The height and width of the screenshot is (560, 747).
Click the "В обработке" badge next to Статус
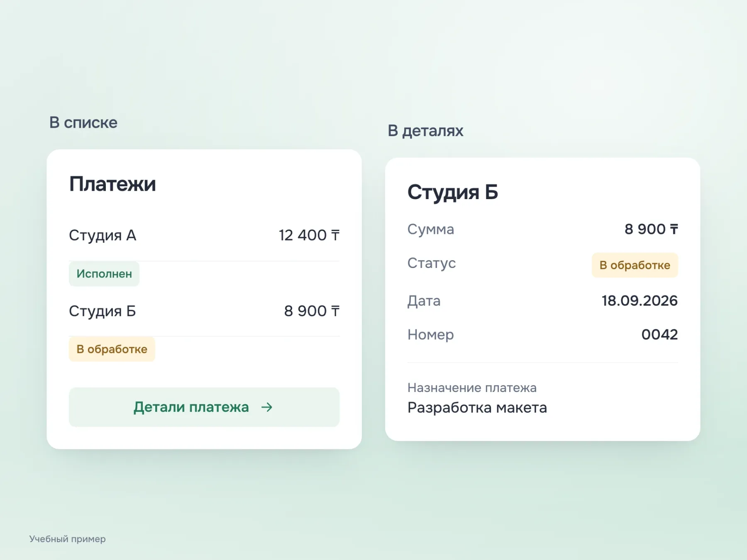[635, 265]
